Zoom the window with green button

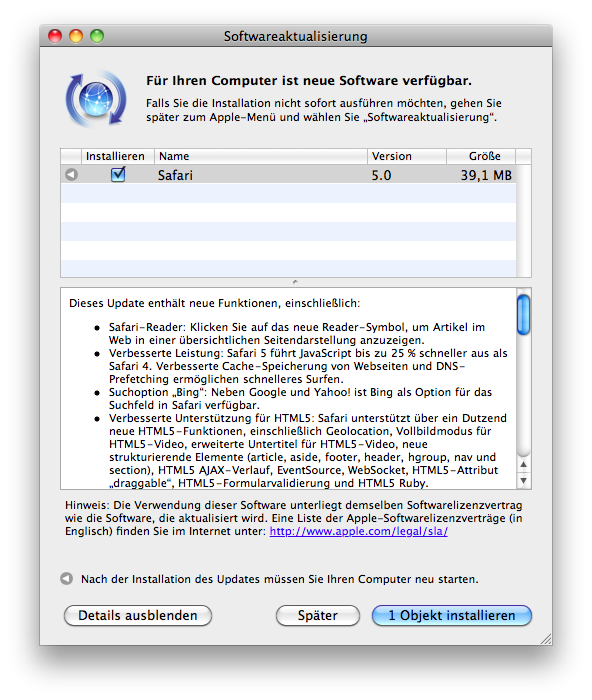[x=97, y=36]
